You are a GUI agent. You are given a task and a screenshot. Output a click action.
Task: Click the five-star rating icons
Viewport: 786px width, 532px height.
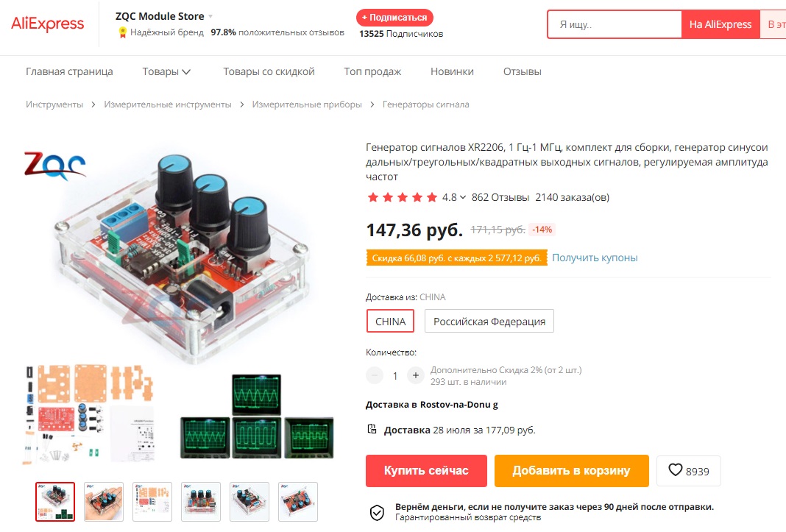[402, 197]
